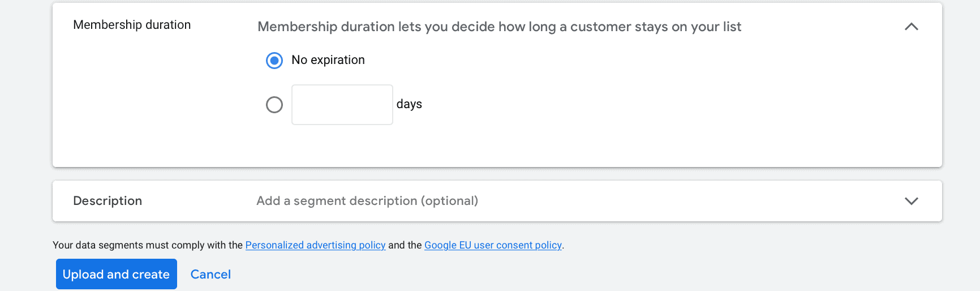Select the No expiration radio button
Screen dimensions: 980x291
click(x=274, y=61)
